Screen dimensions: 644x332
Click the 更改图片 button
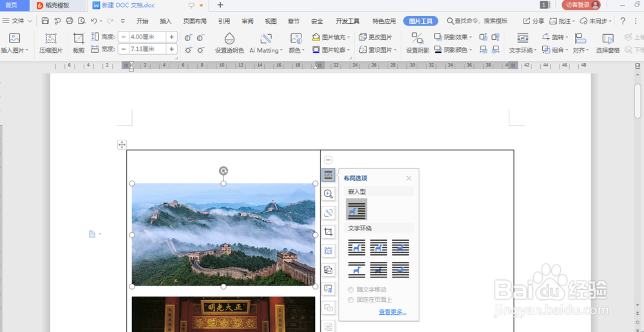pos(376,37)
